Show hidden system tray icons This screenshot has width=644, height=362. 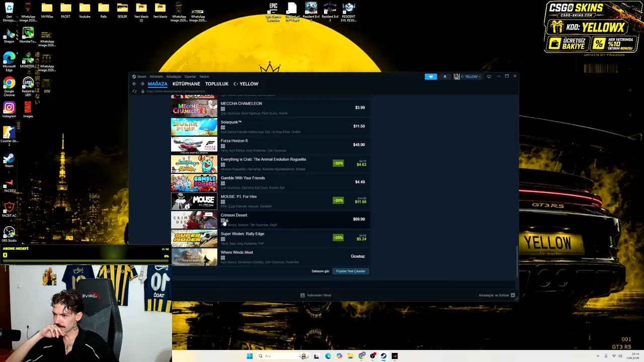[x=598, y=356]
